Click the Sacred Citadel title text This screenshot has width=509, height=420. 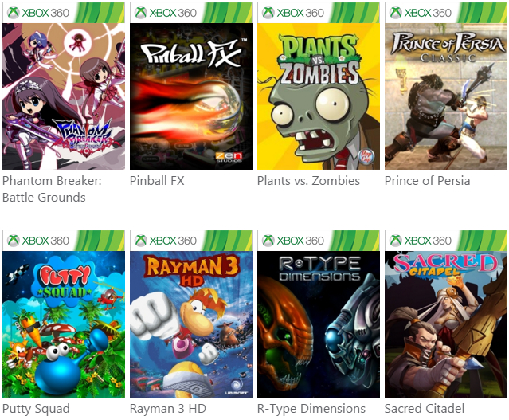pos(425,409)
